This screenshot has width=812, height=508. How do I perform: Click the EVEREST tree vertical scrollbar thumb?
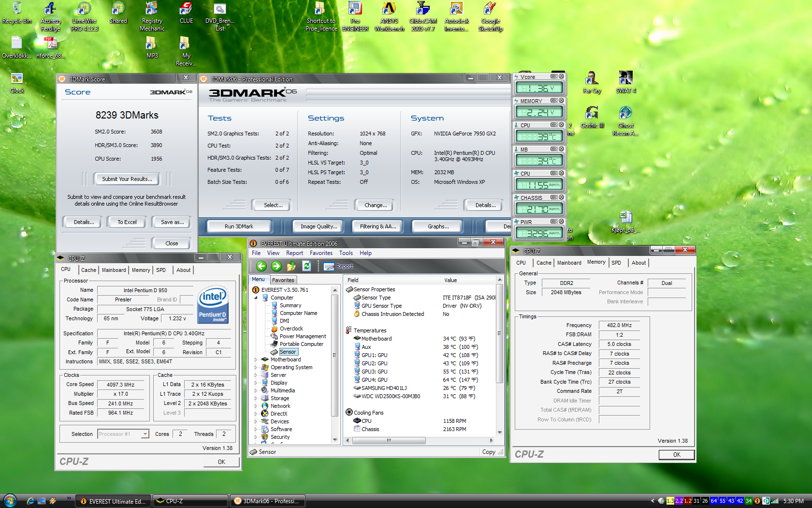click(334, 355)
